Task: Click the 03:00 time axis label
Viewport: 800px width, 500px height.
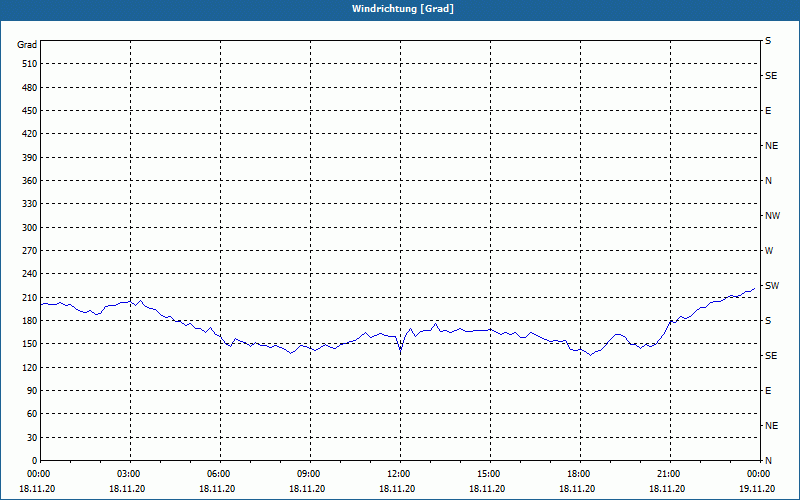Action: [x=130, y=474]
